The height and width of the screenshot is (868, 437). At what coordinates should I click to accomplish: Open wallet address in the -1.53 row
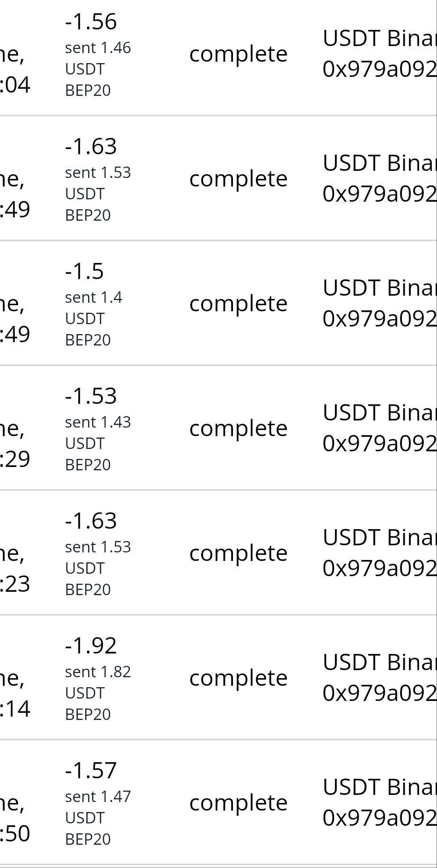pyautogui.click(x=379, y=444)
